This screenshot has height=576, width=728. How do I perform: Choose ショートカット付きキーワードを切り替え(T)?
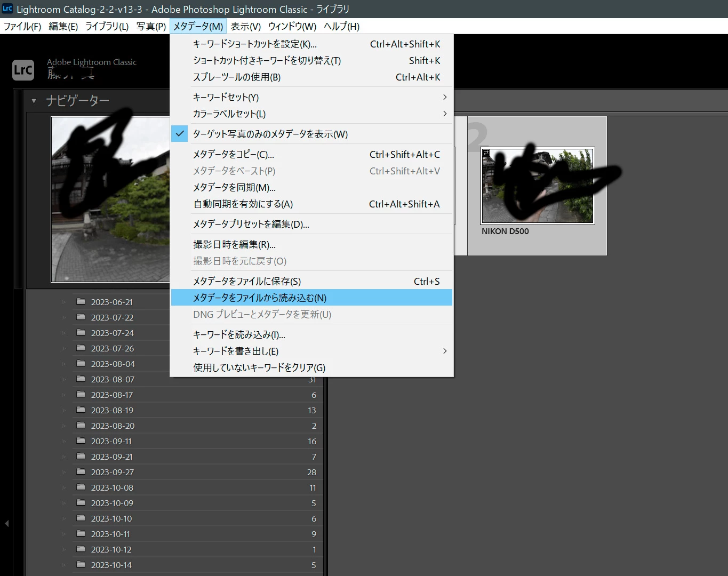(x=311, y=61)
